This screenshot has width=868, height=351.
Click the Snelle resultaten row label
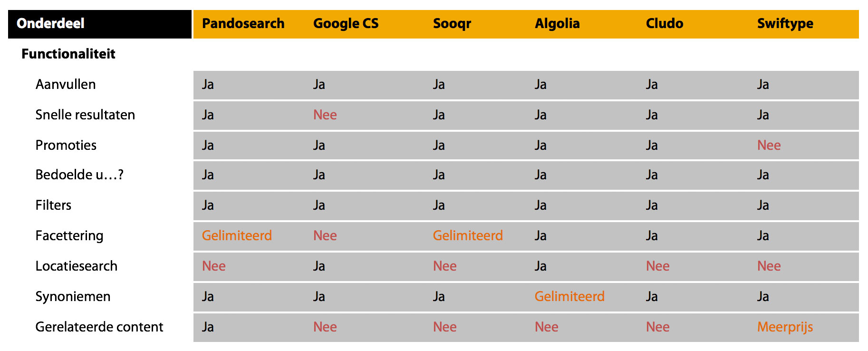point(85,115)
